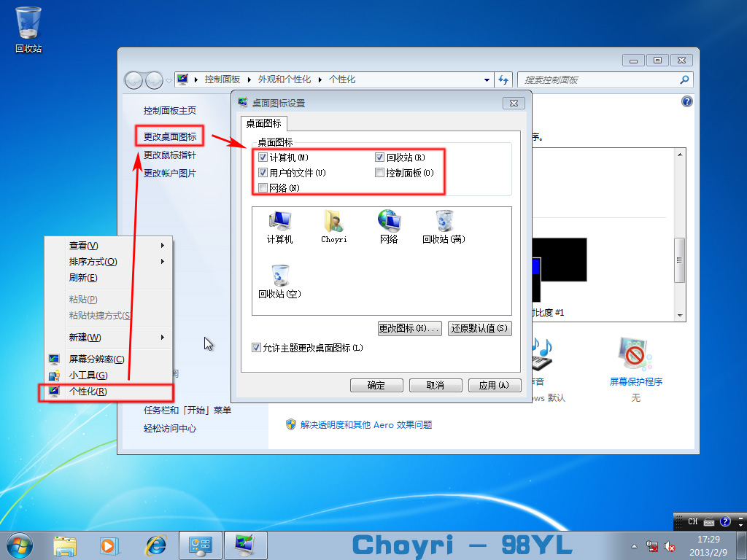
Task: Expand the breadcrumb arrow after 控制面板
Action: (249, 79)
